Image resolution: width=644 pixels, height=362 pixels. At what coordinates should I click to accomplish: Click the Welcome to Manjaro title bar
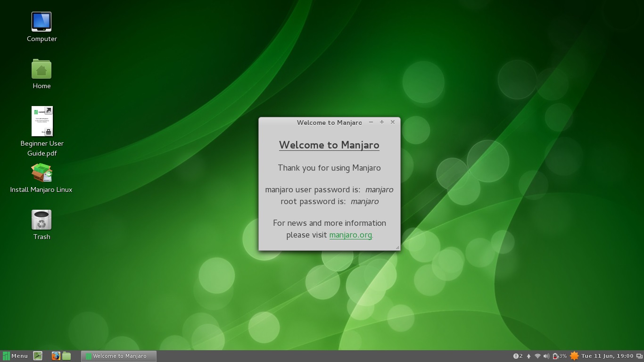pyautogui.click(x=329, y=123)
